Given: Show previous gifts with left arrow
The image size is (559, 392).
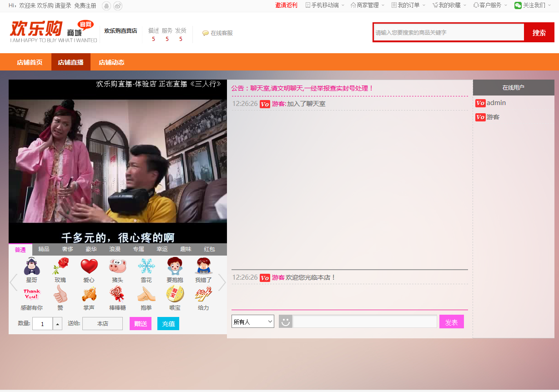Looking at the screenshot, I should pyautogui.click(x=14, y=282).
